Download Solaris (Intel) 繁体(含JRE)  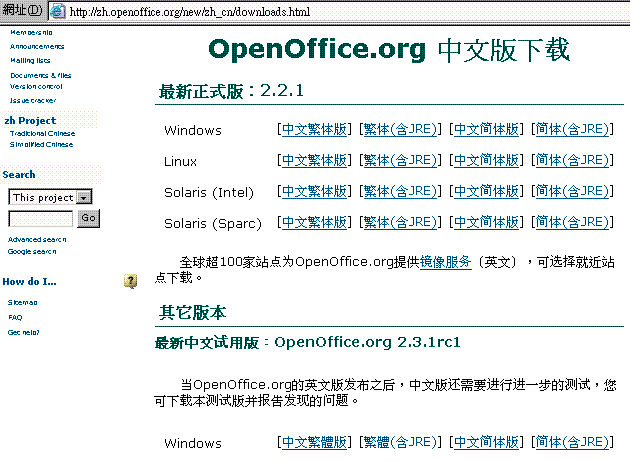pos(400,191)
